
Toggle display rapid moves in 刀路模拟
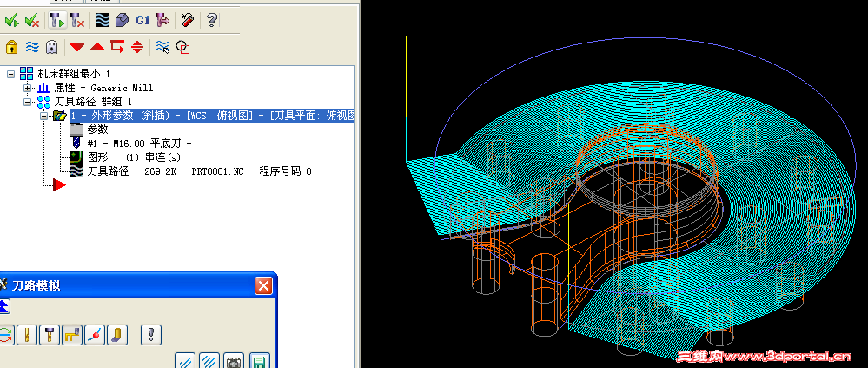(x=72, y=335)
